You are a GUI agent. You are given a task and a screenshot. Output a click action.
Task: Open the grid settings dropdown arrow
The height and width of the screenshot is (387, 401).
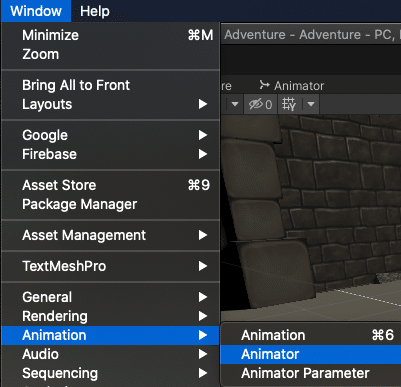pyautogui.click(x=311, y=104)
